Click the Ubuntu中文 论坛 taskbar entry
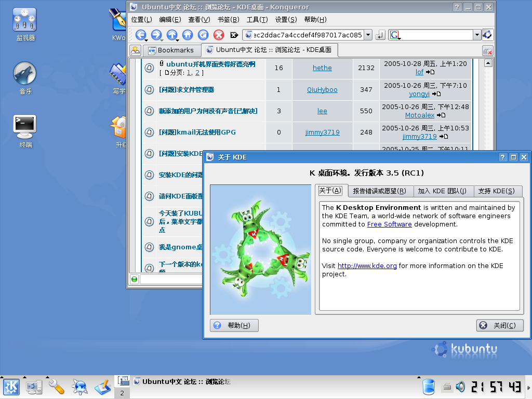 click(x=181, y=382)
